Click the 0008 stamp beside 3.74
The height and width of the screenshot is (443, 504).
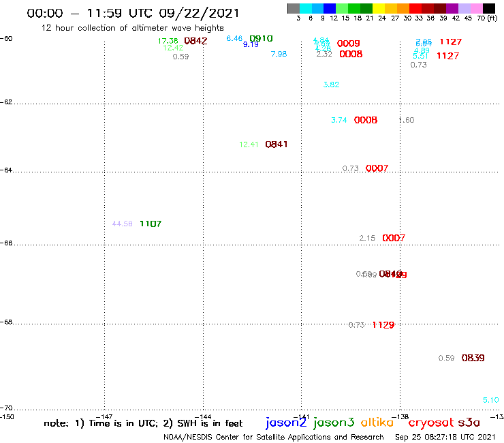pyautogui.click(x=366, y=120)
